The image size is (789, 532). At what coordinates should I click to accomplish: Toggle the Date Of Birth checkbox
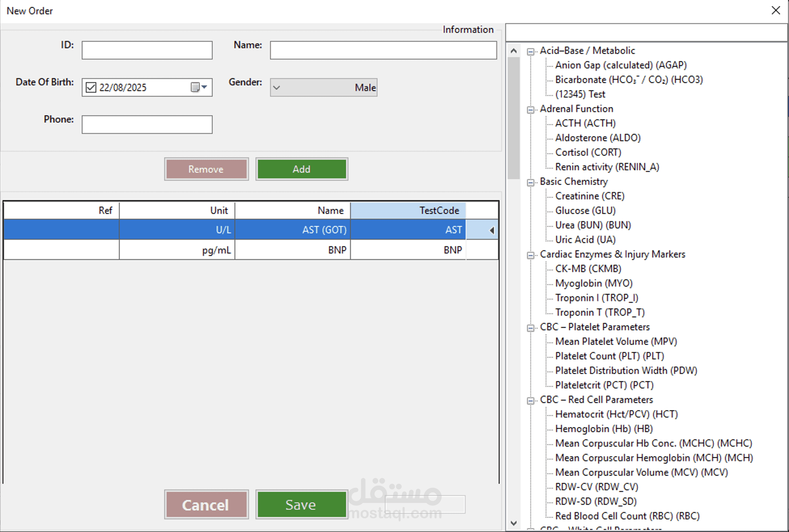91,87
